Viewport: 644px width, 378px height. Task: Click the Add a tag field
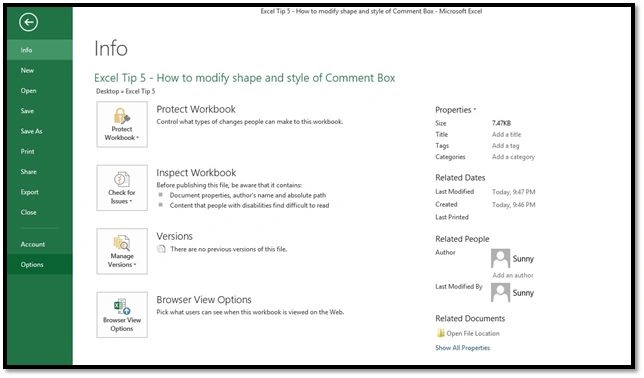click(x=506, y=145)
